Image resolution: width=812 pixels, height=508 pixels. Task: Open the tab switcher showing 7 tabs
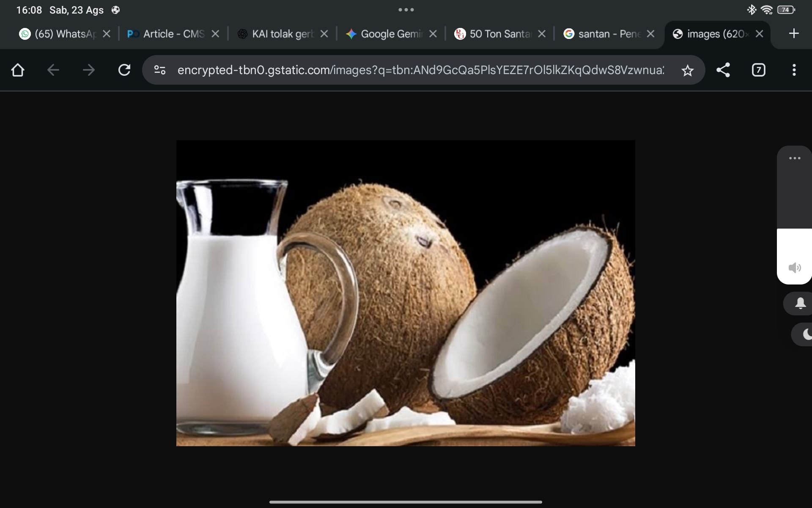[x=758, y=70]
